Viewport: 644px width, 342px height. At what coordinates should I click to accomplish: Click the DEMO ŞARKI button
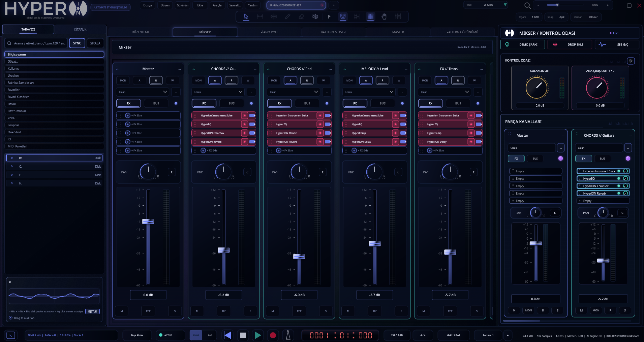523,44
